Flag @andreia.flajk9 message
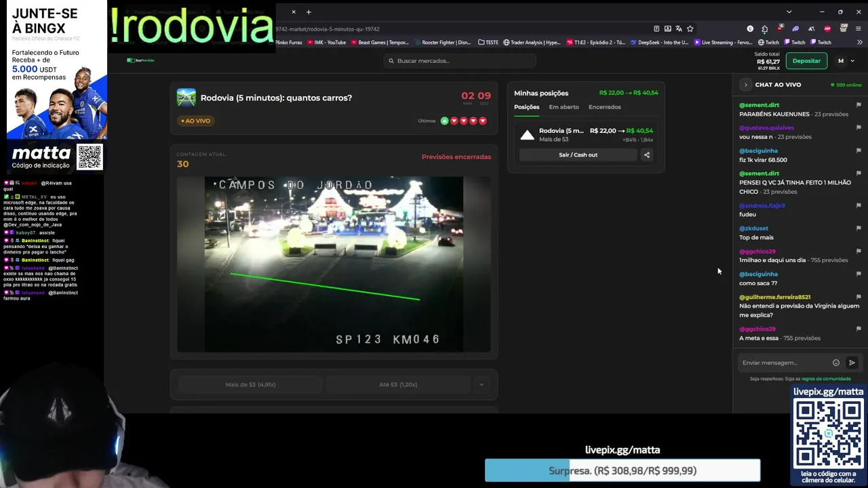 [x=859, y=205]
